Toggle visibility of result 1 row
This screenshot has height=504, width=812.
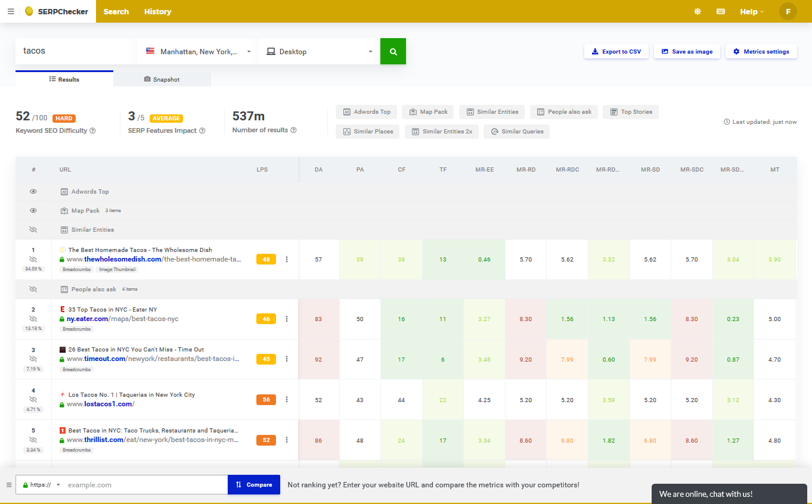tap(33, 259)
